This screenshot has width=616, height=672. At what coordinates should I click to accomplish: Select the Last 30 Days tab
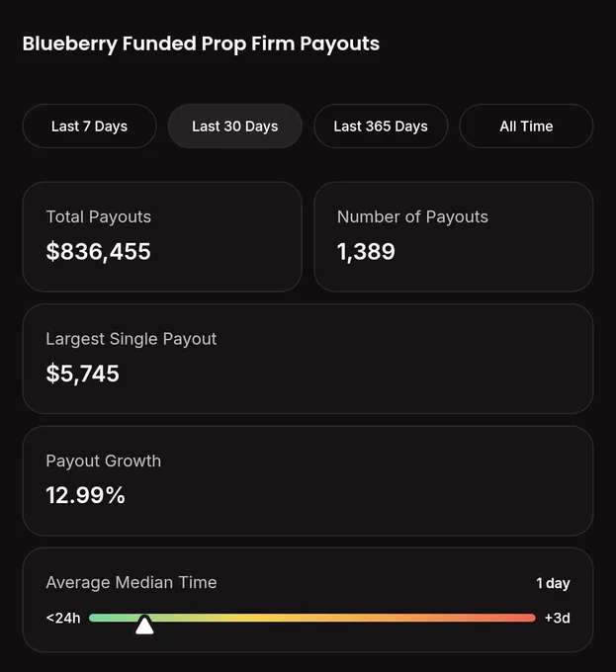(x=235, y=126)
